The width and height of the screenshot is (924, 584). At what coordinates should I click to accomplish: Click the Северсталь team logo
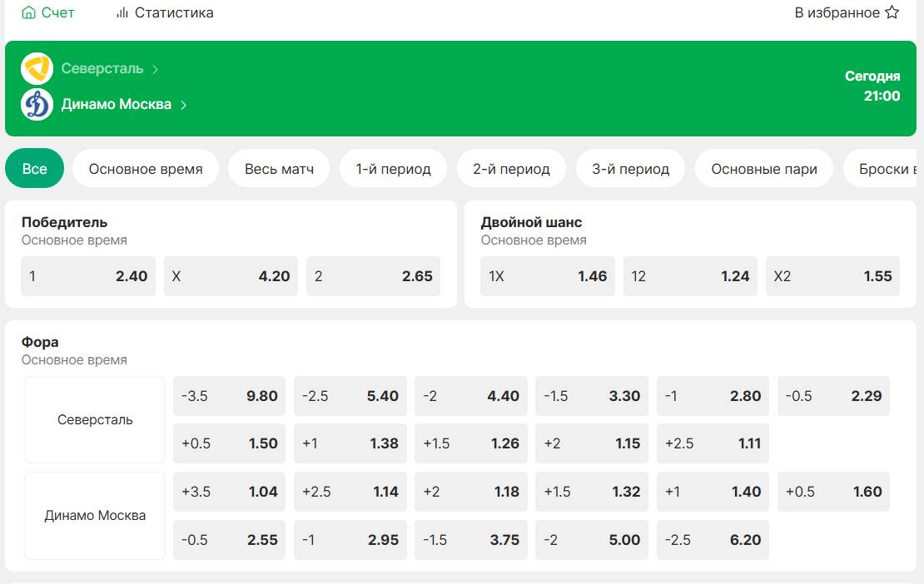coord(37,68)
